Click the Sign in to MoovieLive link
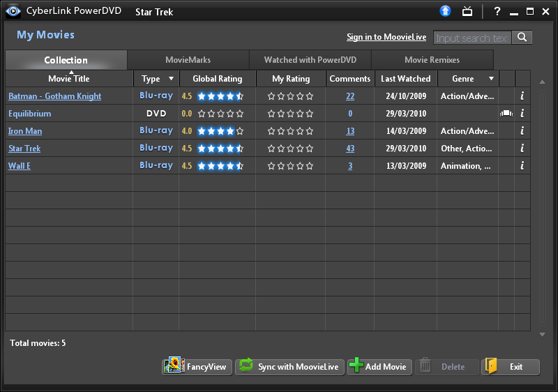This screenshot has width=558, height=392. point(386,38)
